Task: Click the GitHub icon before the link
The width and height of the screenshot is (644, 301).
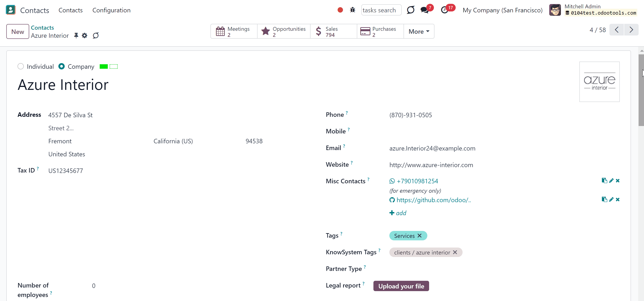Action: 392,200
